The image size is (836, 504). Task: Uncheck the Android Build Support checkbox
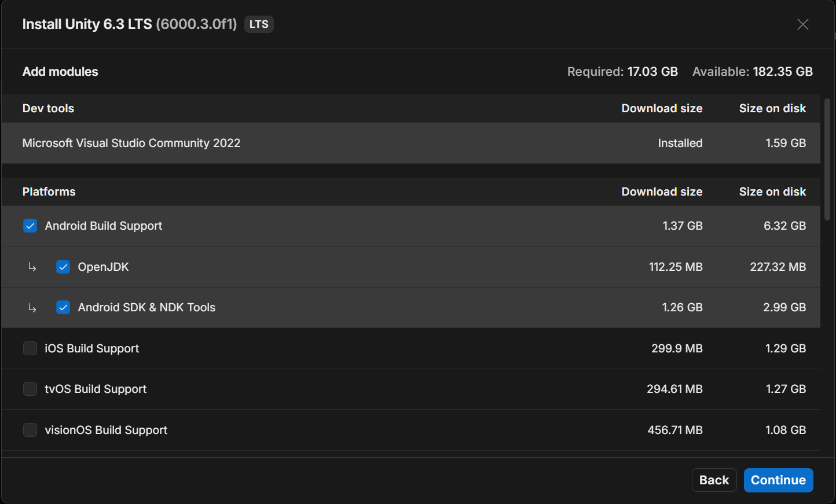pos(30,226)
